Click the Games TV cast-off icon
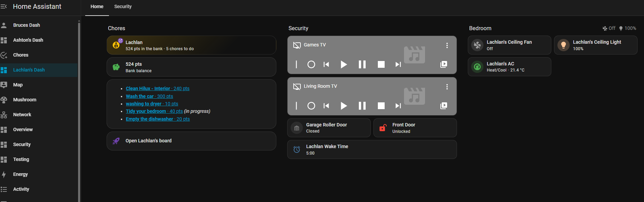 [x=297, y=45]
